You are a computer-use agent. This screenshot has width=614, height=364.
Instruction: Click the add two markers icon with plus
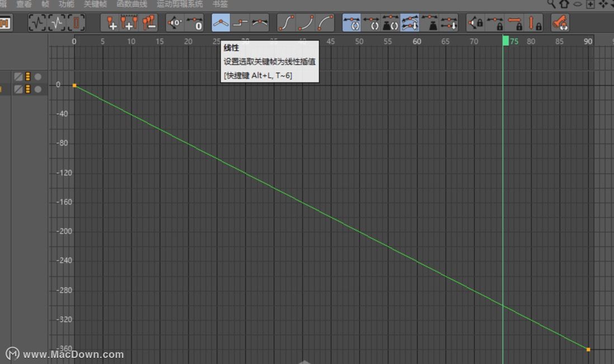pyautogui.click(x=129, y=23)
